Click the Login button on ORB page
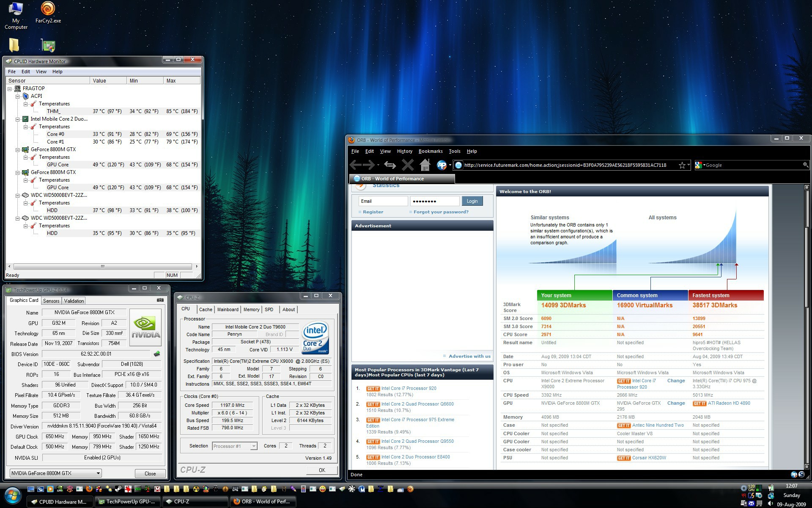Image resolution: width=812 pixels, height=508 pixels. [x=472, y=201]
